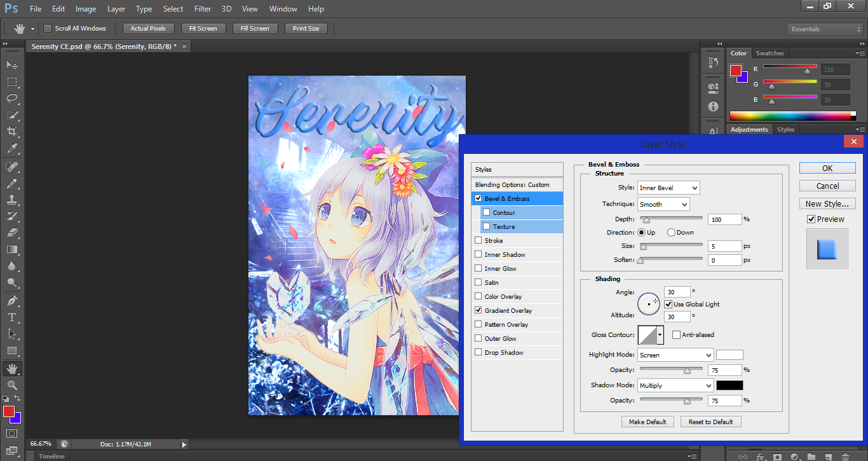Viewport: 868px width, 461px height.
Task: Enable the Inner Shadow checkbox
Action: [478, 254]
